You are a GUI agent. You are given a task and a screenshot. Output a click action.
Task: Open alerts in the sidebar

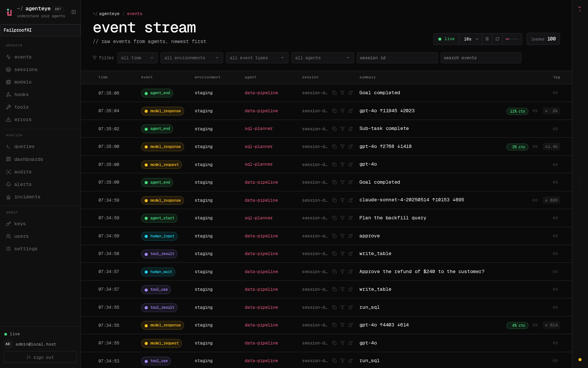(40, 184)
